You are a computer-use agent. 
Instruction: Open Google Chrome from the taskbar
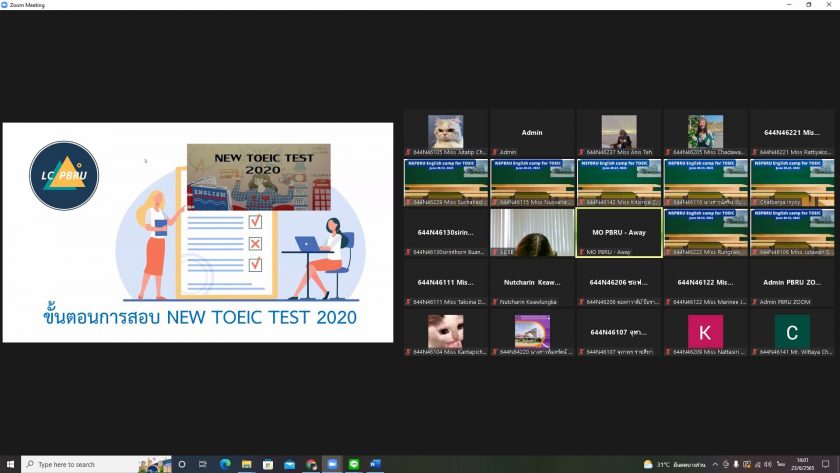pos(311,464)
